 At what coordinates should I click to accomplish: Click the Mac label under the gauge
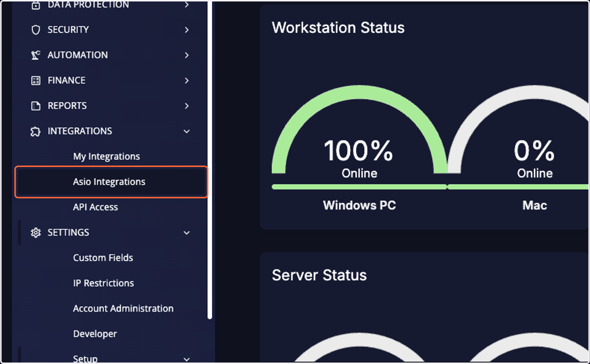[535, 205]
